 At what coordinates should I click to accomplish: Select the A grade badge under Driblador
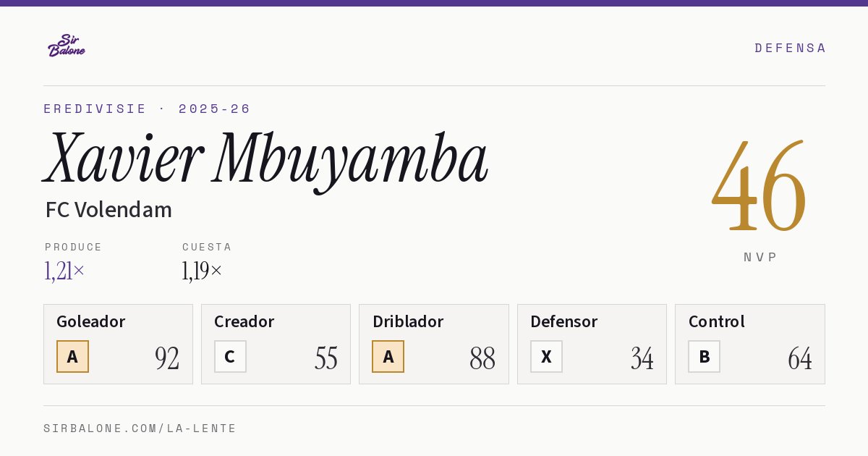(x=388, y=356)
